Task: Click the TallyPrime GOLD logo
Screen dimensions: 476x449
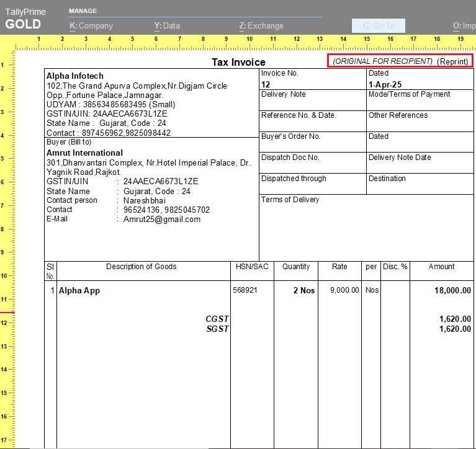Action: (25, 20)
